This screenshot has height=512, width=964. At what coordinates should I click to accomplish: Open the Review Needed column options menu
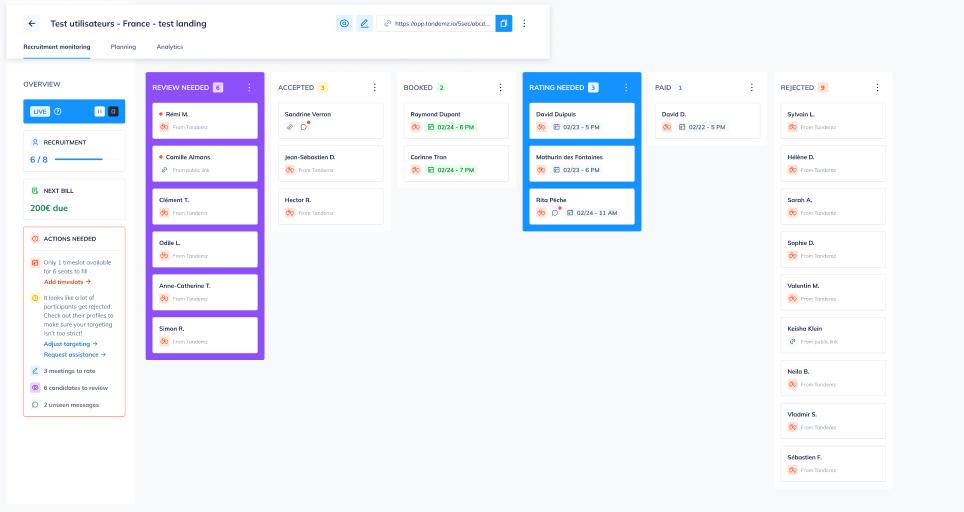(249, 87)
